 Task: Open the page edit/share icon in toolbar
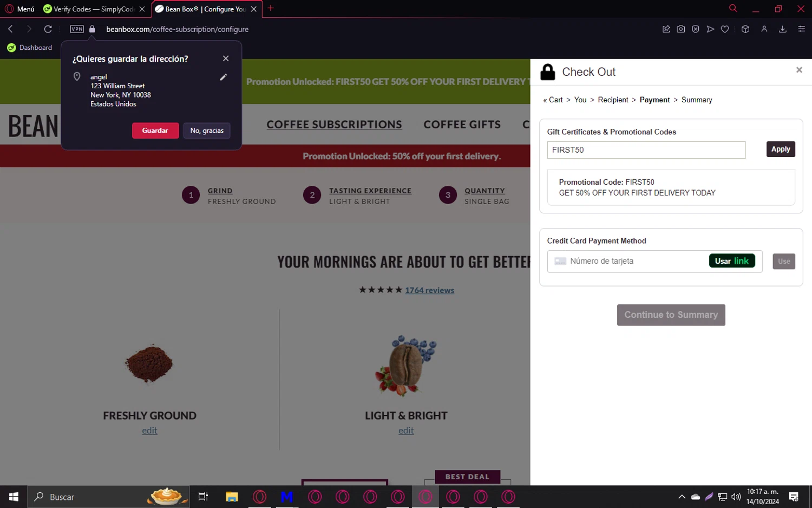coord(666,29)
